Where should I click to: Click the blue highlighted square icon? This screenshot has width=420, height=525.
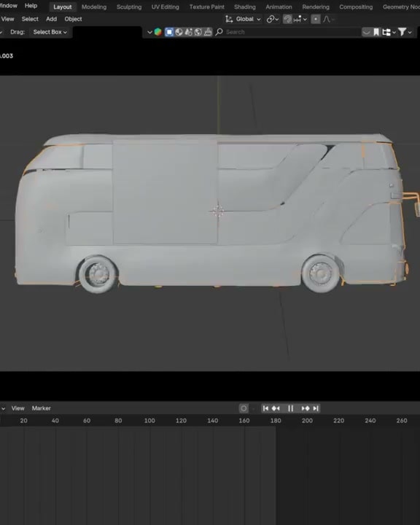pos(169,32)
